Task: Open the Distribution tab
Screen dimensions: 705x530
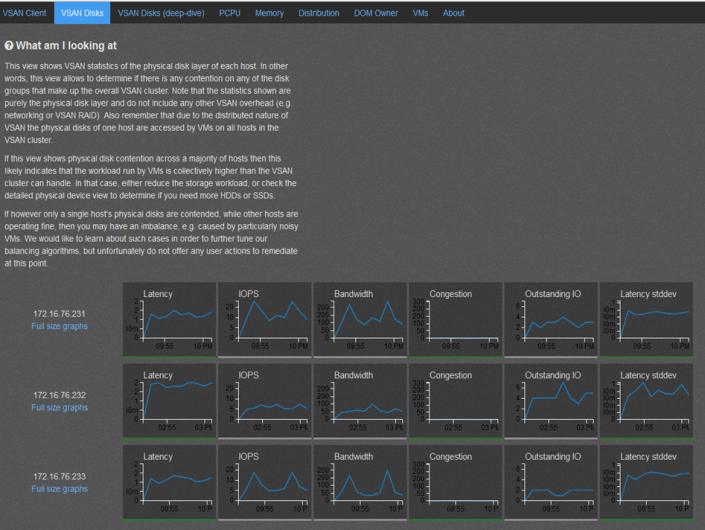Action: point(318,13)
